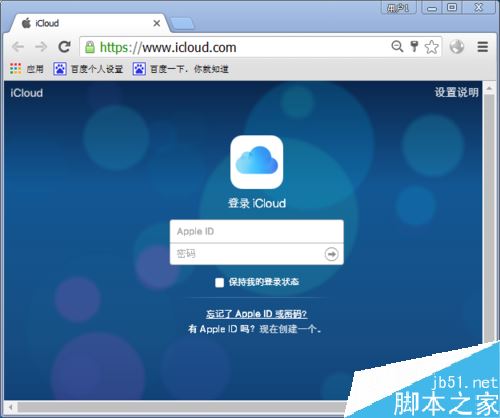Click the globe extension icon
Viewport: 500px width, 418px height.
point(457,47)
